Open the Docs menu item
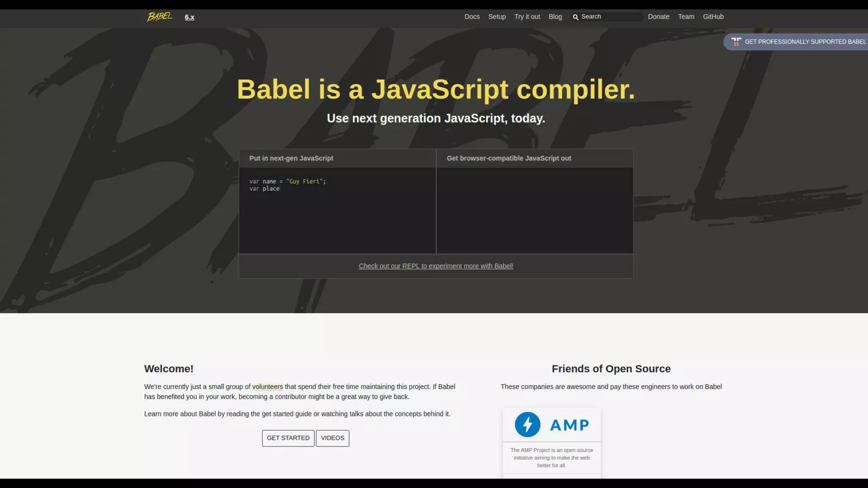The width and height of the screenshot is (868, 488). (x=472, y=17)
